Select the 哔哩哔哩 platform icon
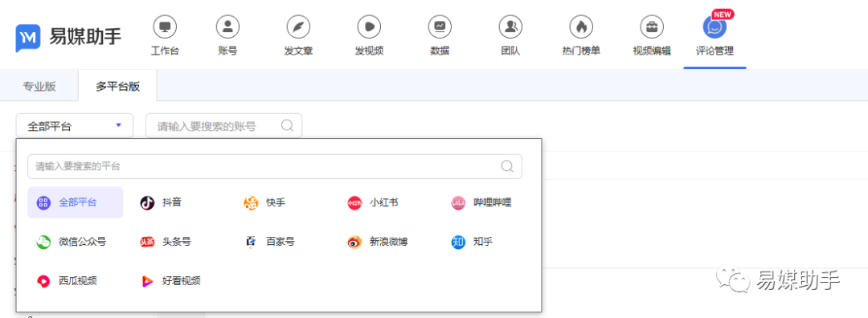 [x=458, y=202]
